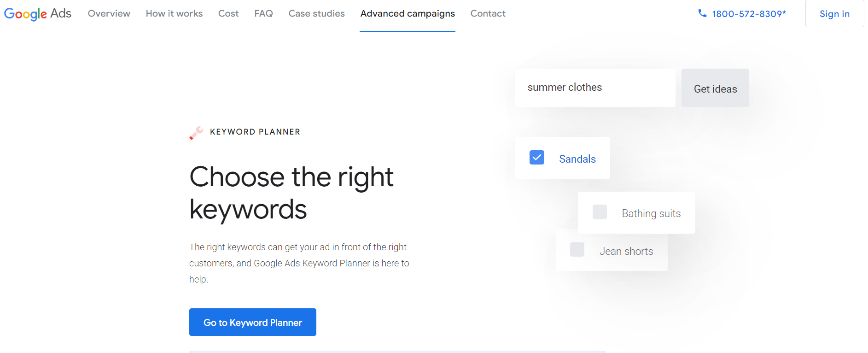This screenshot has height=353, width=868.
Task: Click the Get ideas button
Action: click(715, 88)
